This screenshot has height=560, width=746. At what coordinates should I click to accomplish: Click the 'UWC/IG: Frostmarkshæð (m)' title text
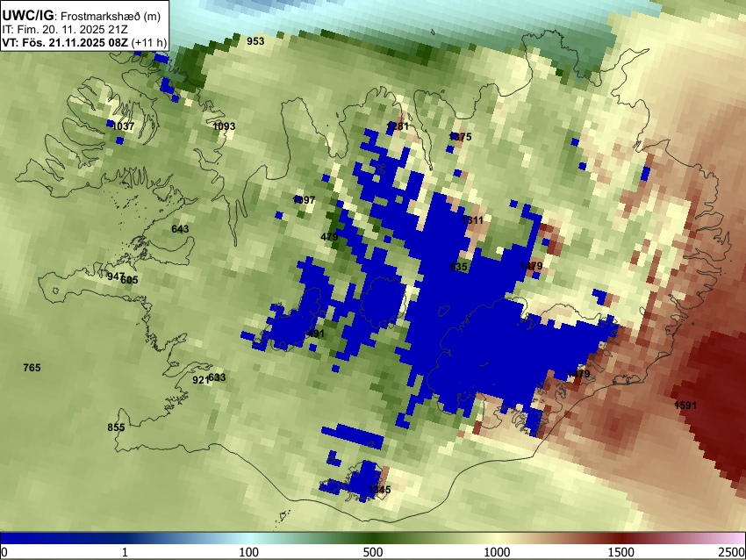click(82, 16)
